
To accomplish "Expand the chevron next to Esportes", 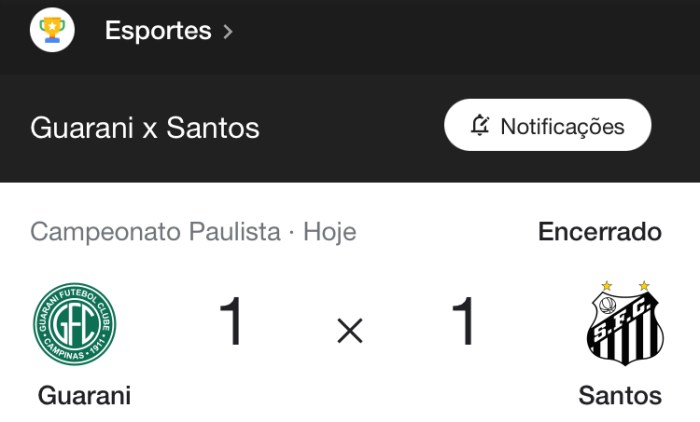I will click(x=228, y=32).
